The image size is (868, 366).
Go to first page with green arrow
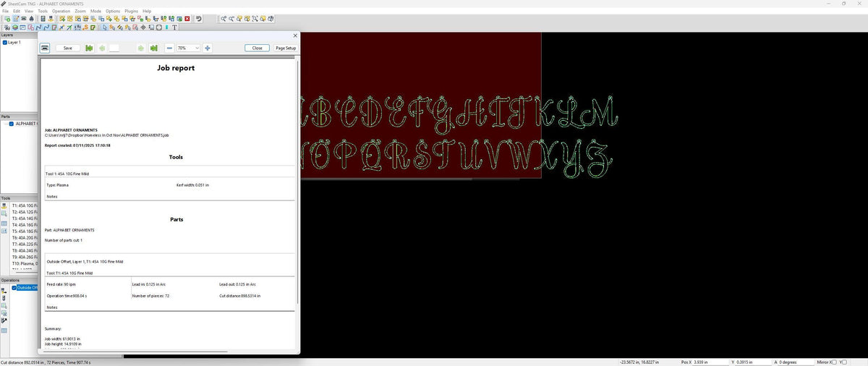(x=89, y=48)
